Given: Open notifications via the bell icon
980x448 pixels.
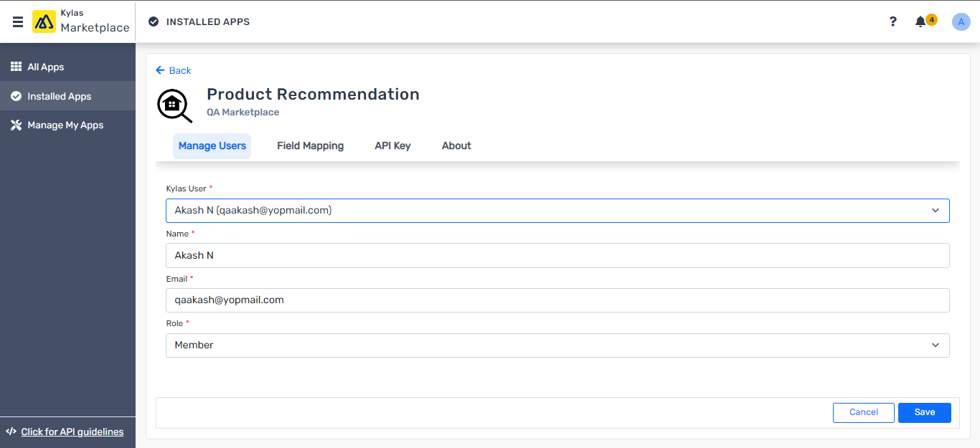Looking at the screenshot, I should (x=920, y=22).
